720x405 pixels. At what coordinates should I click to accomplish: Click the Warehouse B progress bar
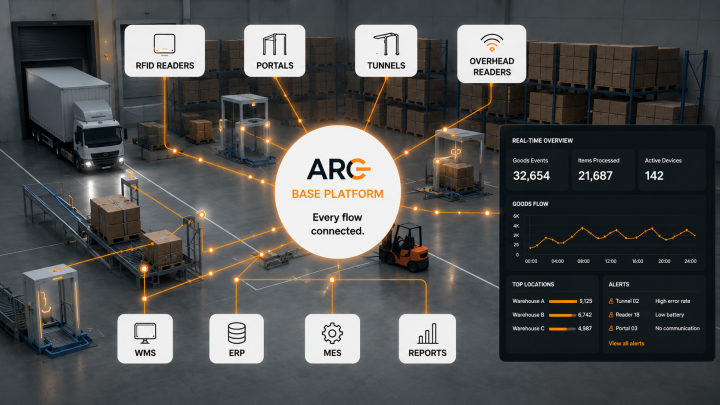pyautogui.click(x=563, y=315)
